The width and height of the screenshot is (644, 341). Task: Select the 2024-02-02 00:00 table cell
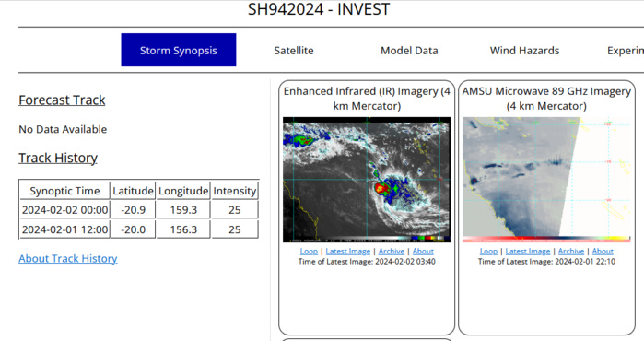[x=64, y=210]
